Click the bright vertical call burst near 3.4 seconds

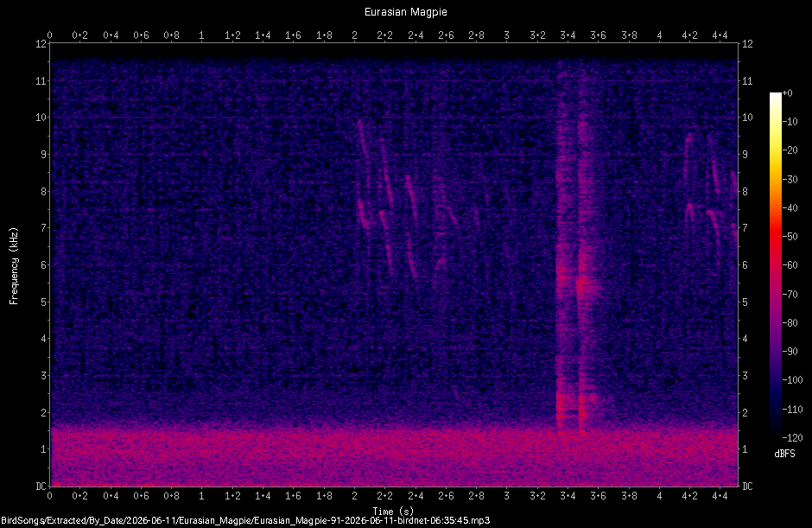click(561, 249)
